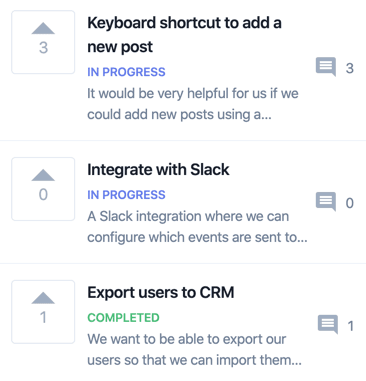Screen dimensions: 366x381
Task: Click IN PROGRESS status under Integrate with Slack
Action: (x=126, y=195)
